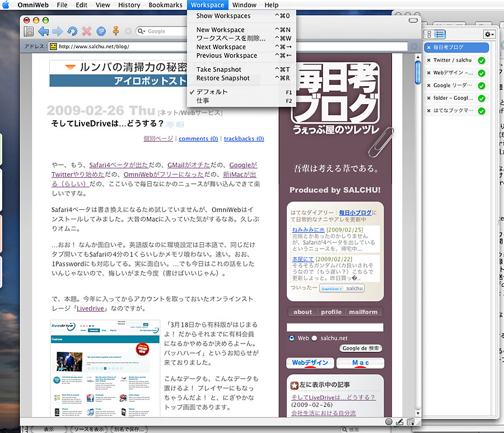
Task: Open the bookmarks book icon in toolbar
Action: tap(29, 31)
